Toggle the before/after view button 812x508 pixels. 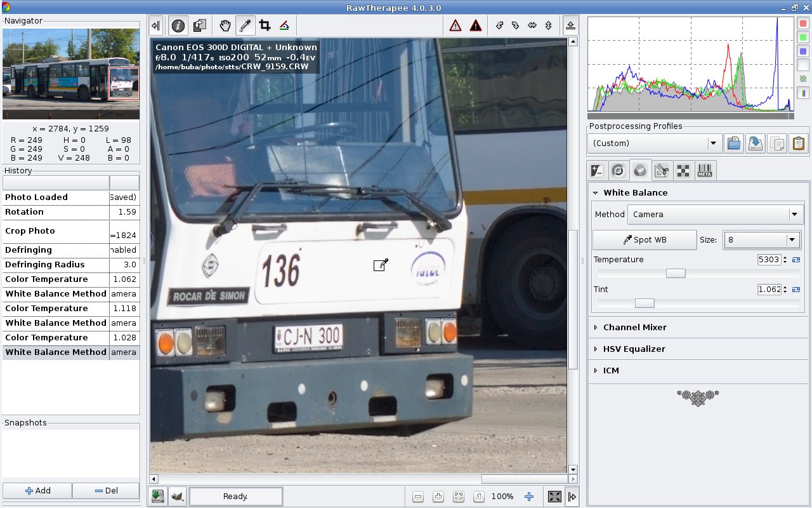(200, 26)
